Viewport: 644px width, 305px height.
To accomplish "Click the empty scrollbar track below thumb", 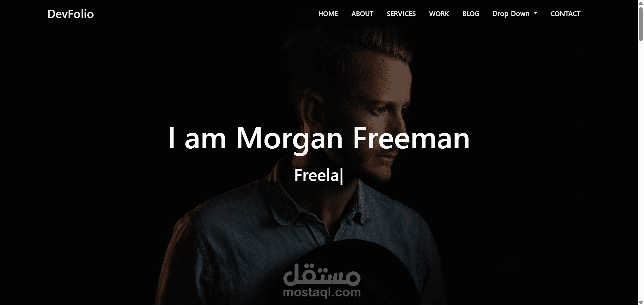I will [x=641, y=168].
